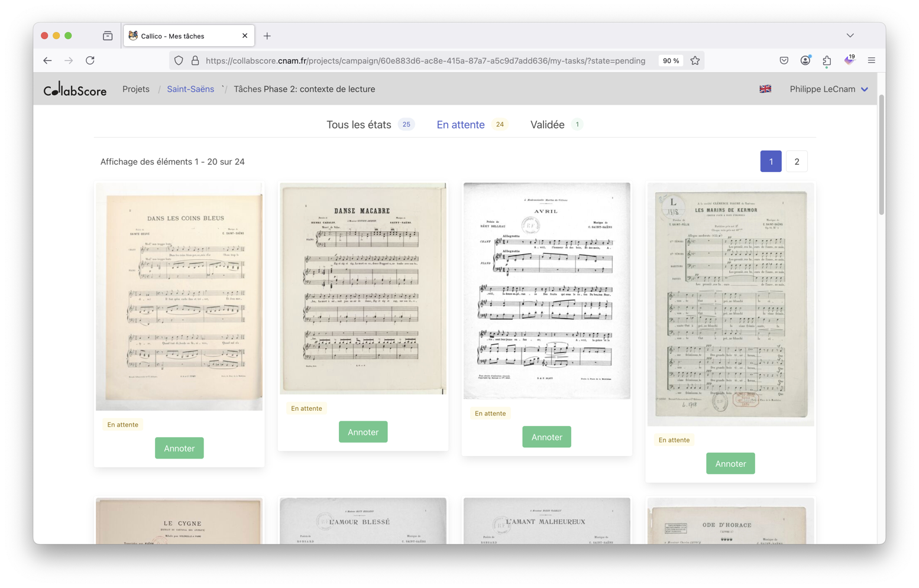This screenshot has height=588, width=919.
Task: Annotate Les Marins de Kermor score
Action: click(x=730, y=464)
